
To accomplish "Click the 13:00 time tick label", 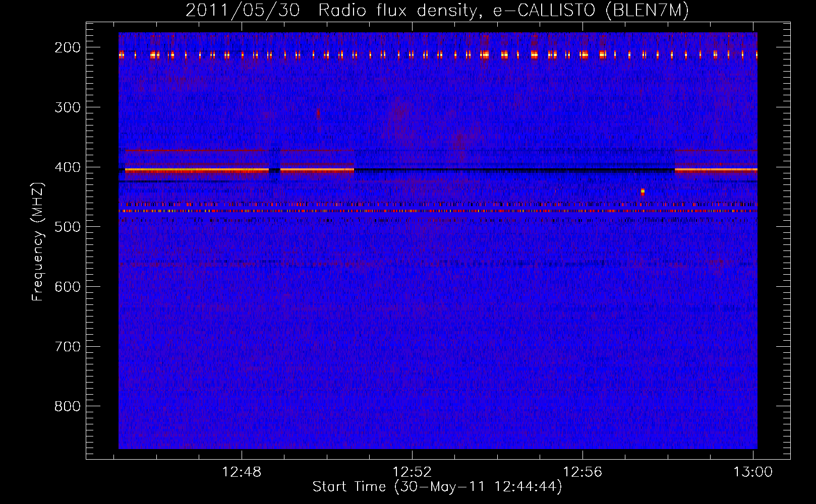I will (753, 472).
